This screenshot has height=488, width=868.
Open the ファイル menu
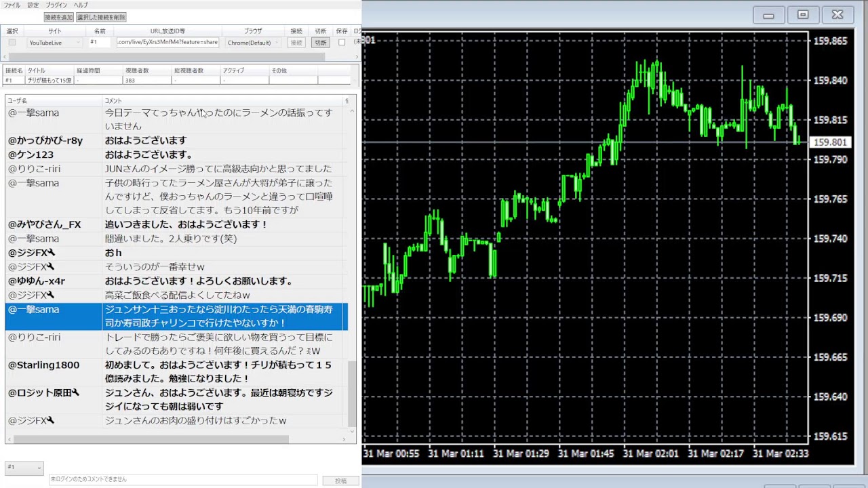12,5
